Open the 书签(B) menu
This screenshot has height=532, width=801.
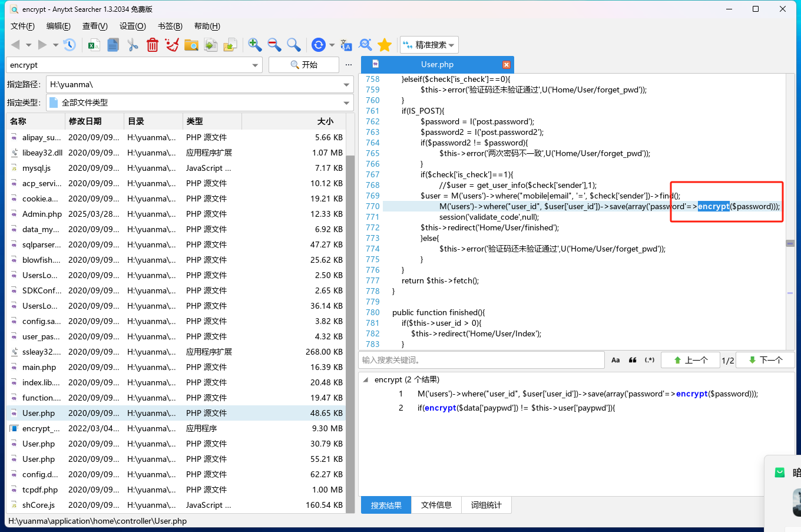(x=170, y=26)
